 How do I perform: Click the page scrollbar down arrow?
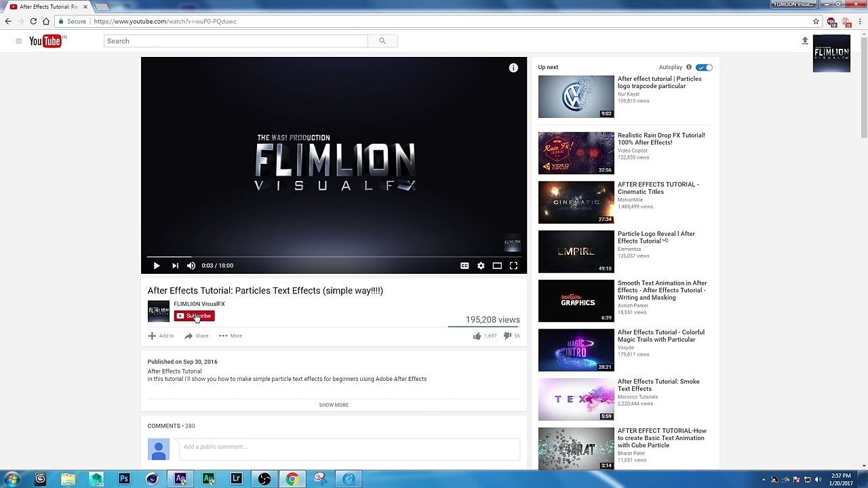863,466
